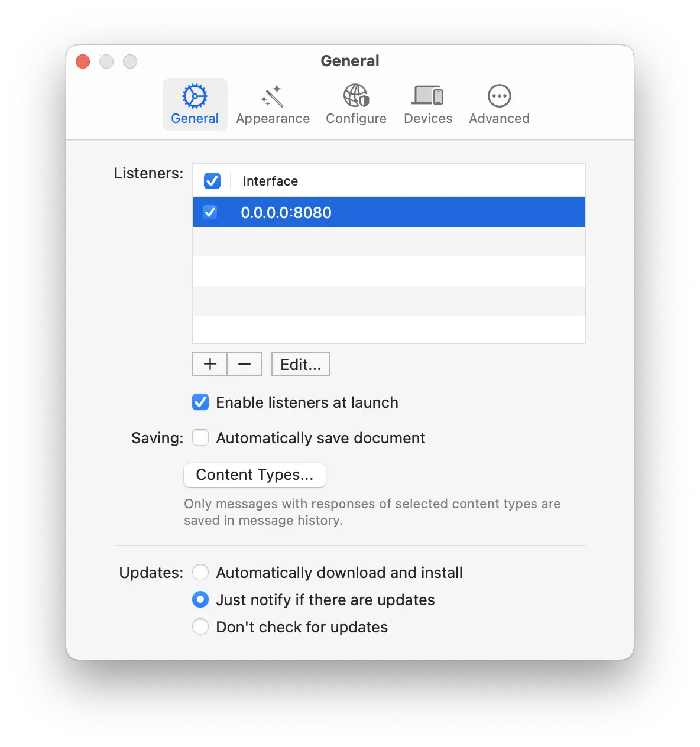The image size is (700, 747).
Task: Open the Devices laptop-phone icon
Action: pyautogui.click(x=427, y=96)
